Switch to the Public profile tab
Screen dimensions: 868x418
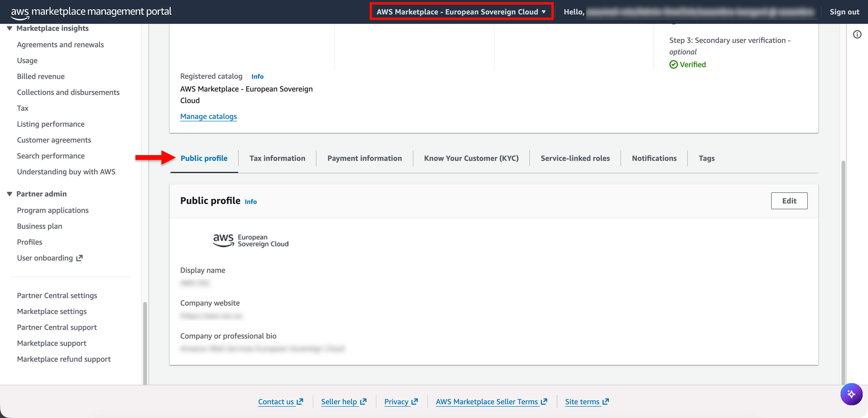204,158
